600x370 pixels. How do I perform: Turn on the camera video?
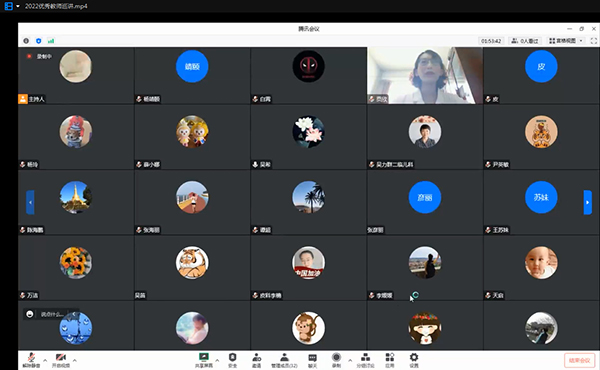[60, 360]
